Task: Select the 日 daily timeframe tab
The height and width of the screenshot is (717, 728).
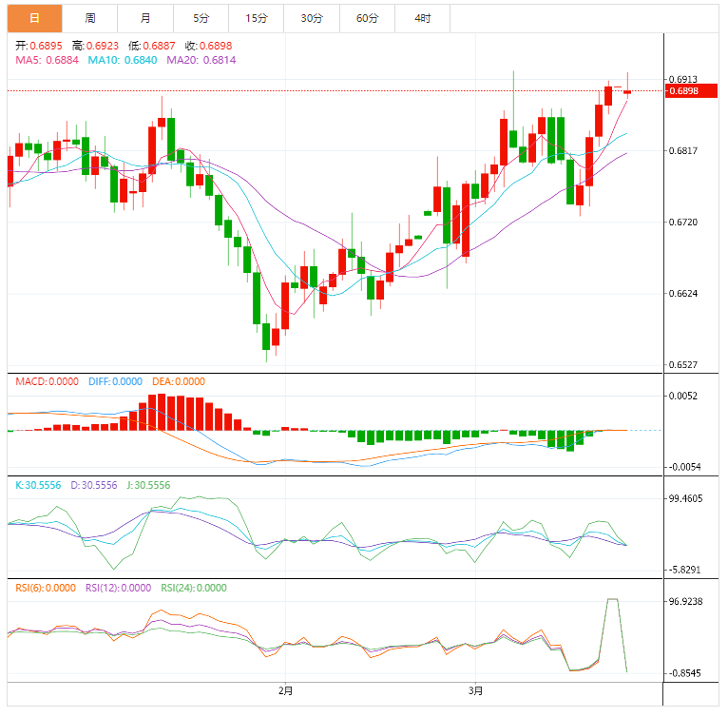Action: click(x=34, y=18)
